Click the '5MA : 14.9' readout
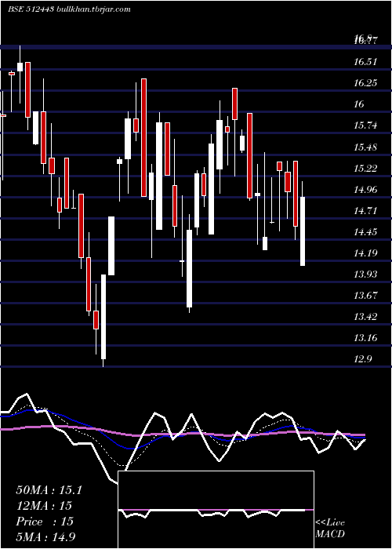The image size is (392, 549). click(45, 537)
